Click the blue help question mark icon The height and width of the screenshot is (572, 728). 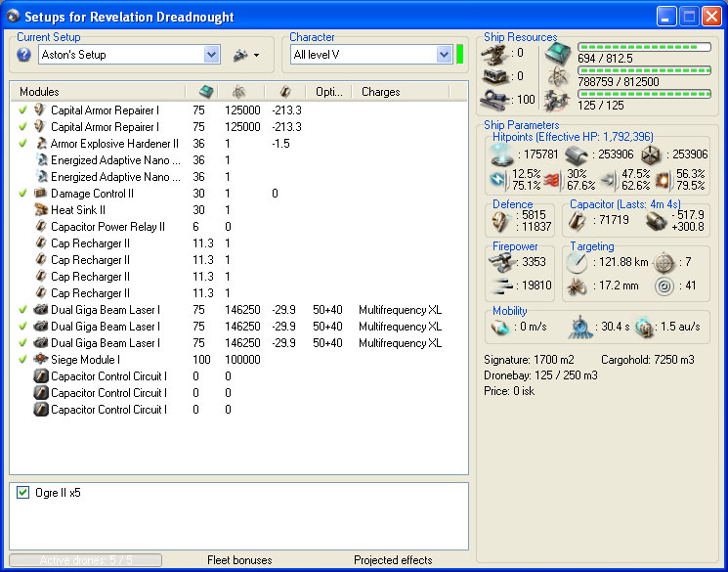[x=24, y=55]
